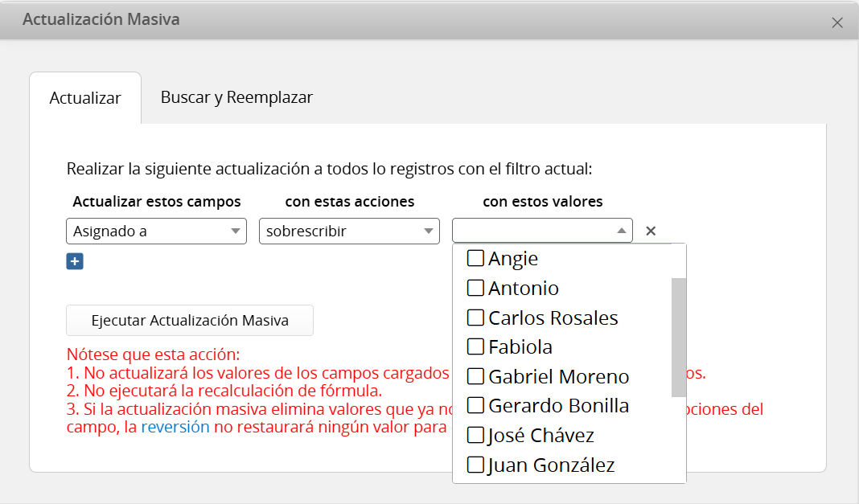Toggle the José Chávez checkbox
The image size is (859, 504).
click(x=475, y=436)
